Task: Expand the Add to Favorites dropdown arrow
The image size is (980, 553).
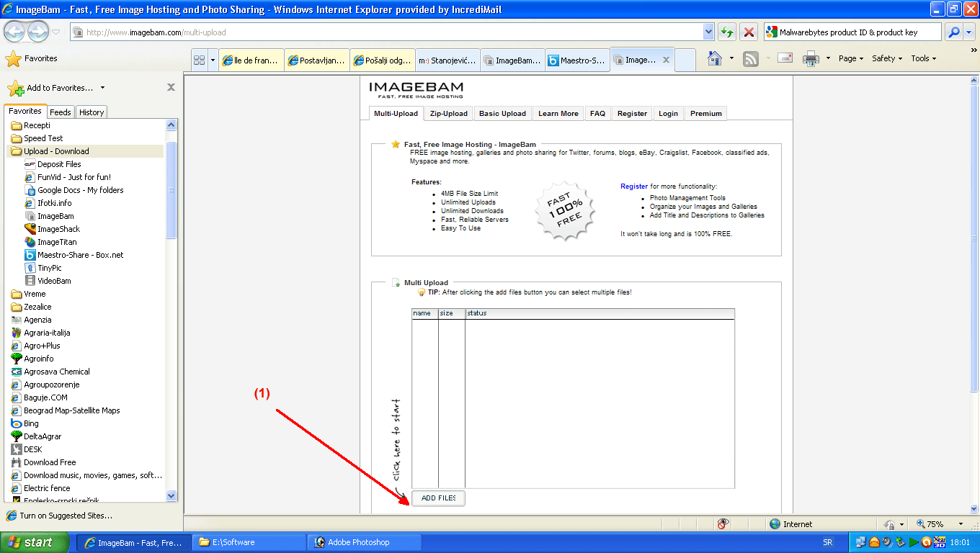Action: click(x=102, y=88)
